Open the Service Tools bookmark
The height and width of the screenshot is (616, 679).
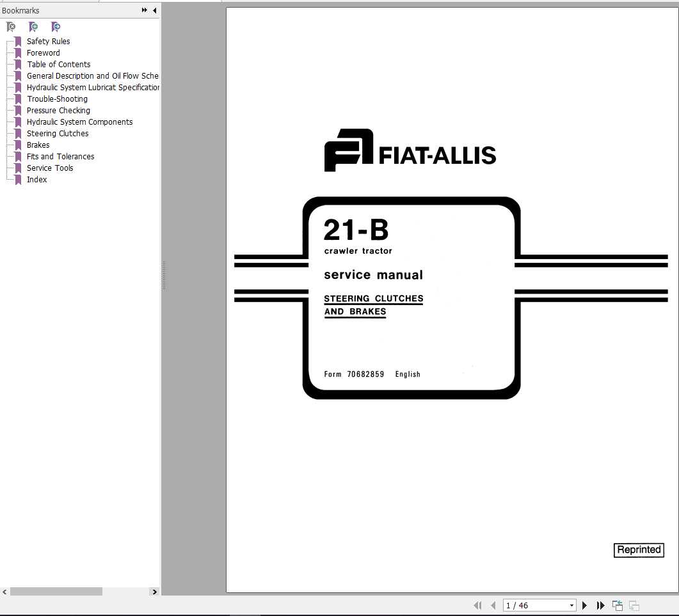tap(50, 168)
